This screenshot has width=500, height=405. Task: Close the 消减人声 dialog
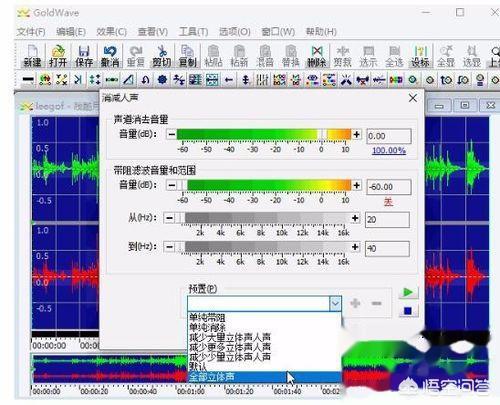[413, 98]
